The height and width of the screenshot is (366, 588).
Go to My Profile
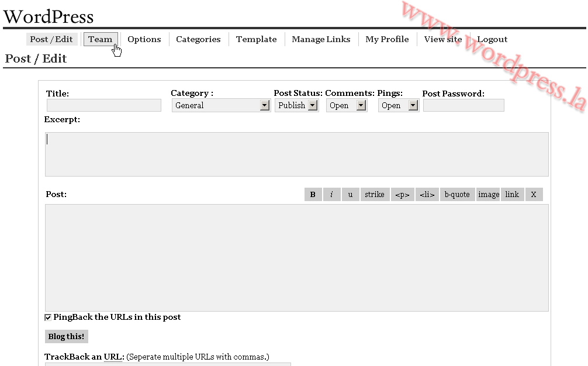[387, 39]
